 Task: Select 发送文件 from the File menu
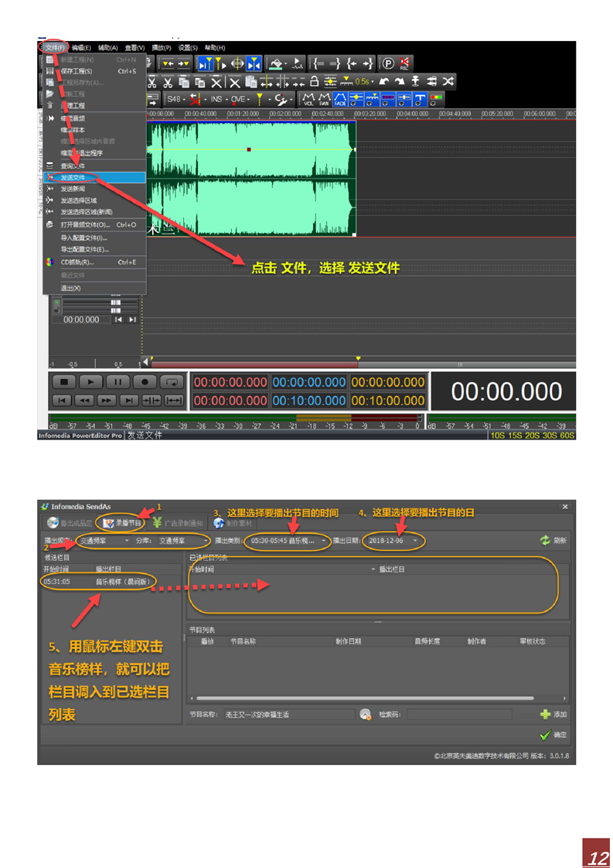[x=74, y=177]
